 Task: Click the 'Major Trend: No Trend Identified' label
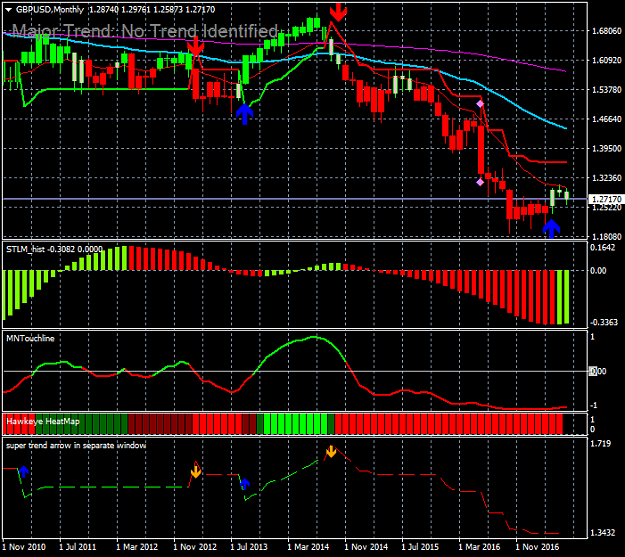click(145, 31)
